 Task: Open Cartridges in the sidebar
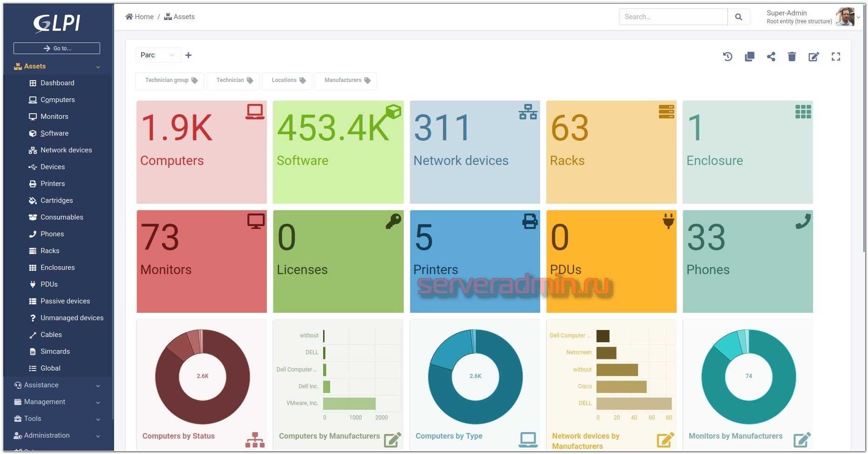tap(56, 200)
